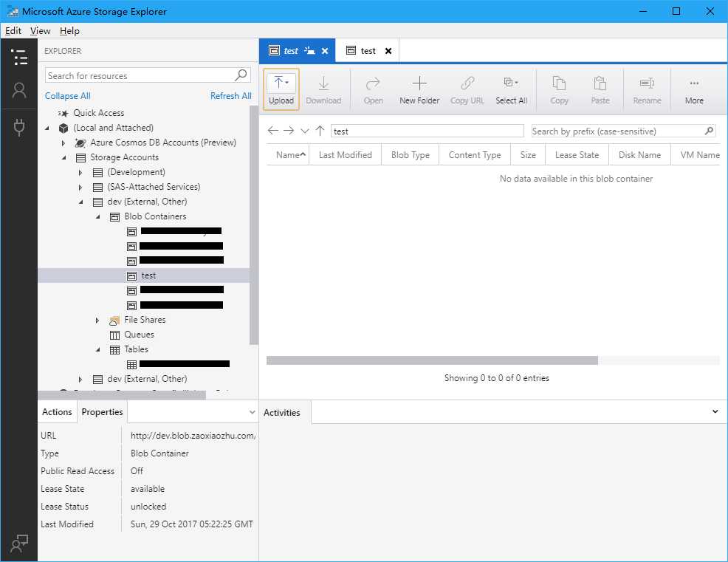
Task: Collapse the Activities panel chevron
Action: pyautogui.click(x=715, y=411)
